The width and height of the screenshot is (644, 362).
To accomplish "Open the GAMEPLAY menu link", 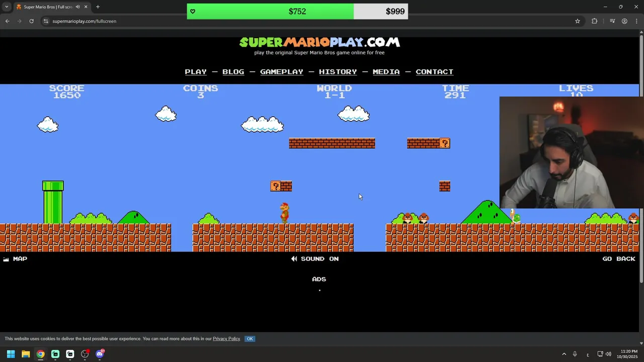I will point(282,72).
